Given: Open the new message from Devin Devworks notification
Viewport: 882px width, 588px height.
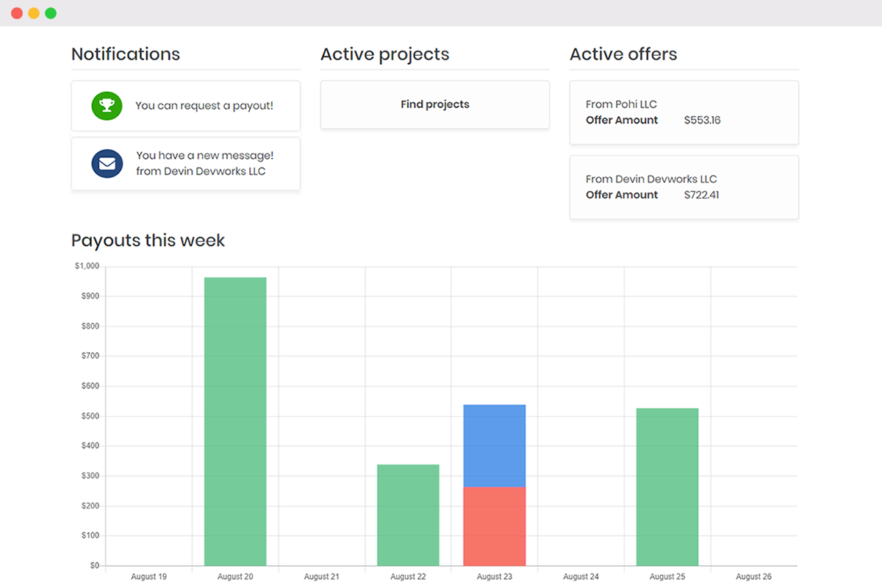Looking at the screenshot, I should 186,164.
